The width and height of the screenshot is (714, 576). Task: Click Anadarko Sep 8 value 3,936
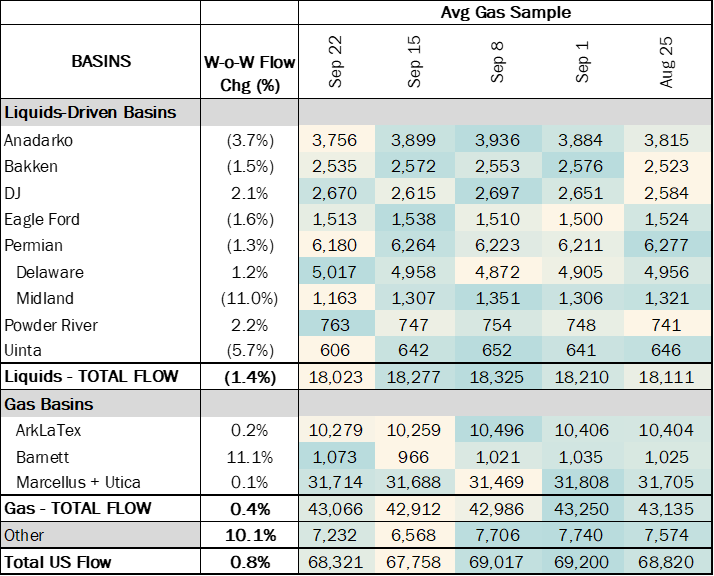coord(497,140)
